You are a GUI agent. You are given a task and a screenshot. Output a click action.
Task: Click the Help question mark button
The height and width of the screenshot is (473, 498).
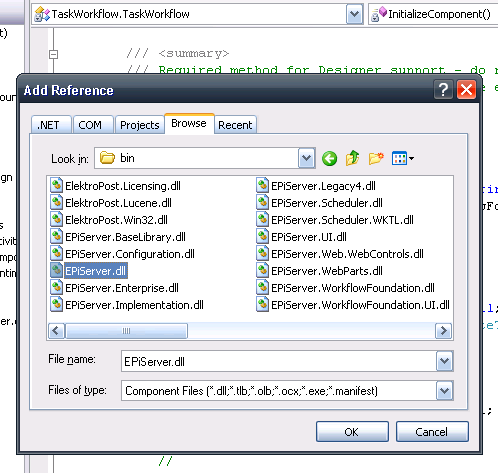(x=443, y=89)
